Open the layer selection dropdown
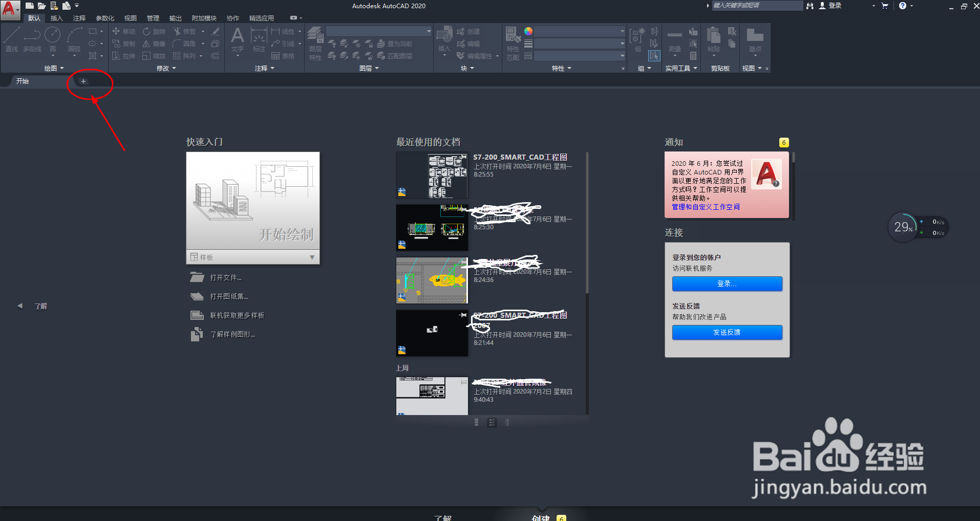The height and width of the screenshot is (521, 980). coord(379,31)
